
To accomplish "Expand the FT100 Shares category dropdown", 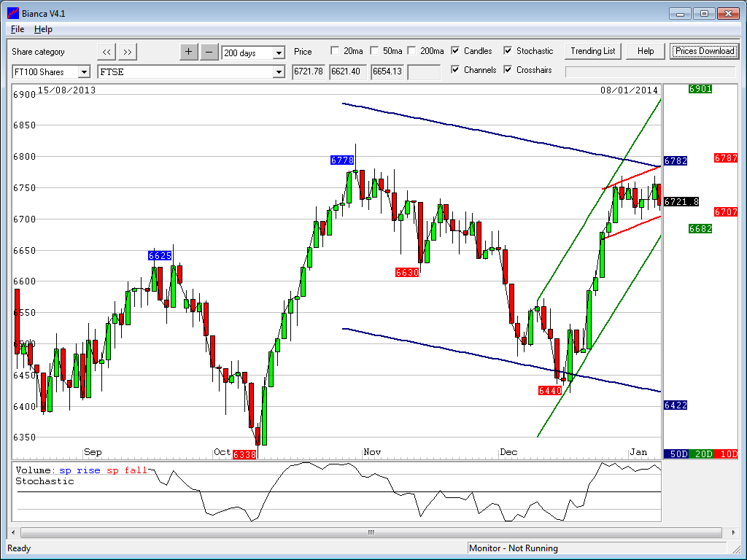I will [x=84, y=72].
